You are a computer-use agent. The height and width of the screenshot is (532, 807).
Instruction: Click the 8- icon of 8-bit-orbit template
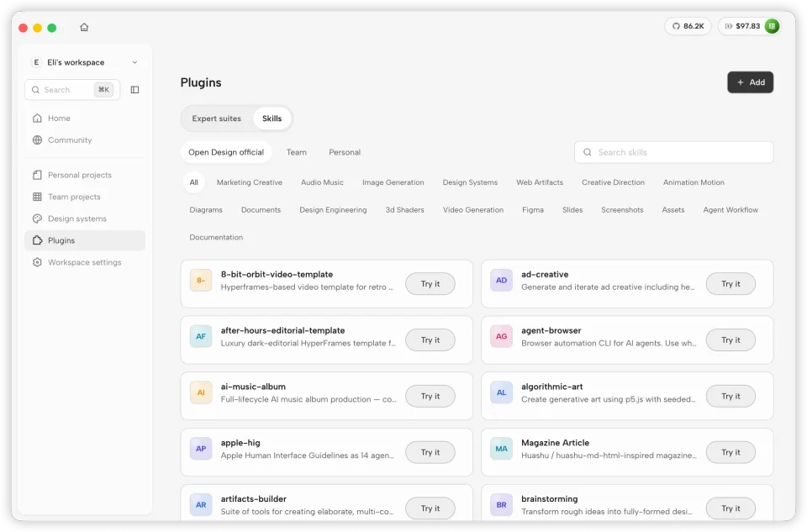coord(201,281)
